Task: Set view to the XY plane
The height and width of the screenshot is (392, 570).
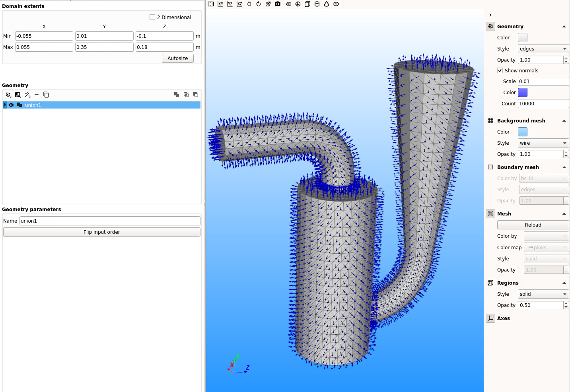Action: coord(220,4)
